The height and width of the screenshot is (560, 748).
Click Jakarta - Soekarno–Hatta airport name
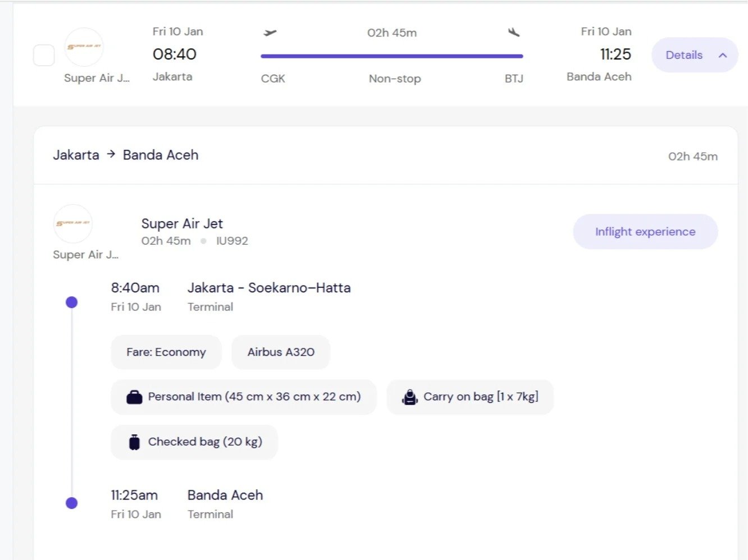click(269, 288)
